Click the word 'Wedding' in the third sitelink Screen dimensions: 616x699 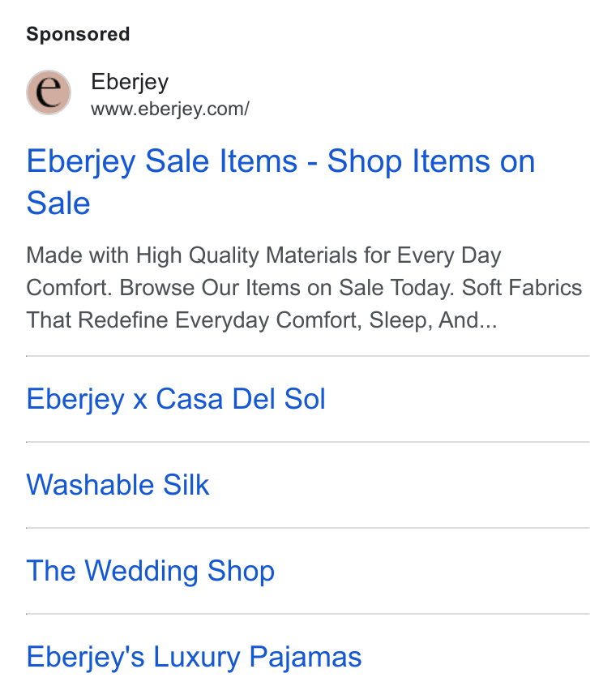141,571
